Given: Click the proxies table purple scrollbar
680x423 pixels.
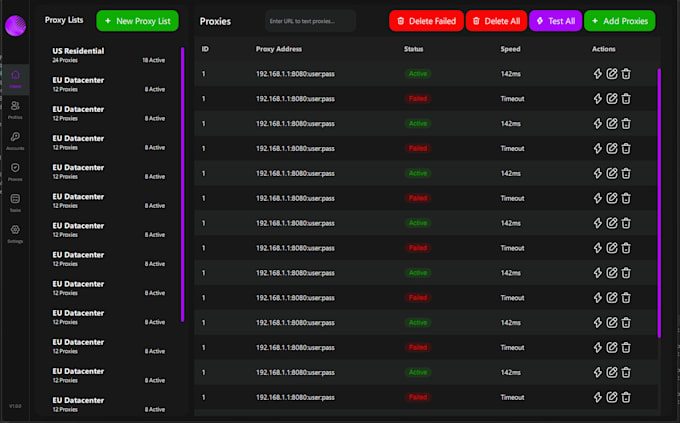Looking at the screenshot, I should click(x=659, y=203).
